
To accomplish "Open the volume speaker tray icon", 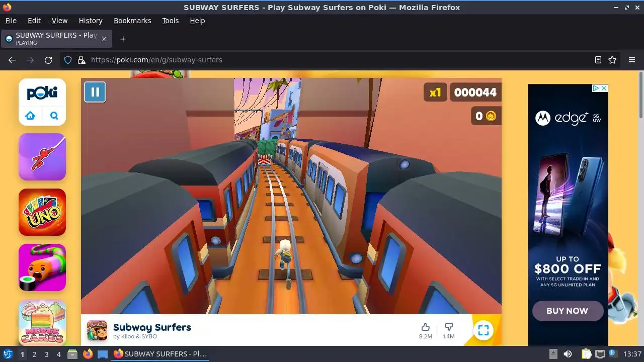I will click(x=568, y=354).
